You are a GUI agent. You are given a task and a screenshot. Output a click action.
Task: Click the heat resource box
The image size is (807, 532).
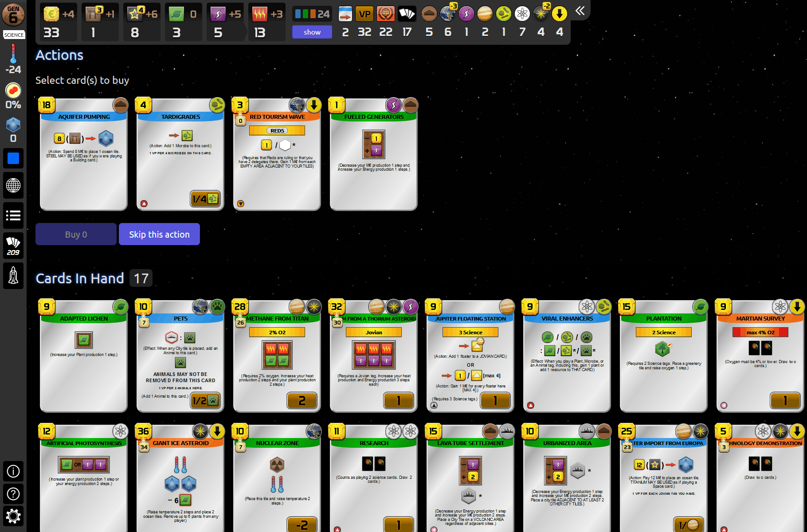pyautogui.click(x=267, y=22)
